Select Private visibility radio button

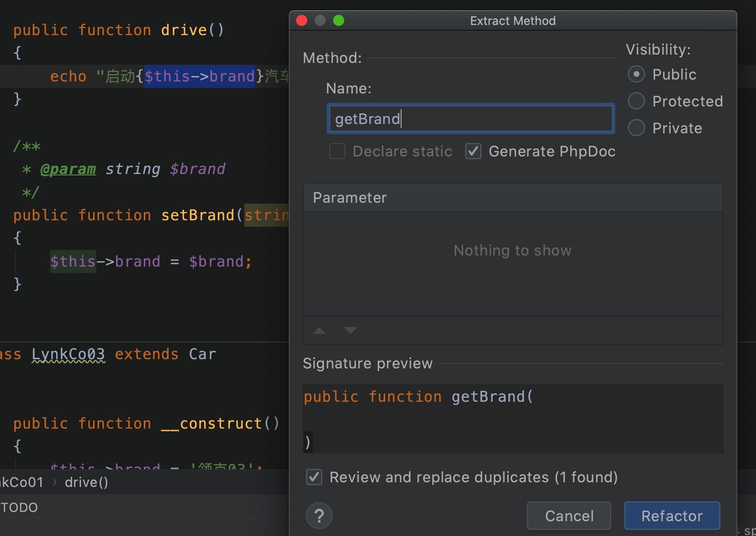click(636, 128)
